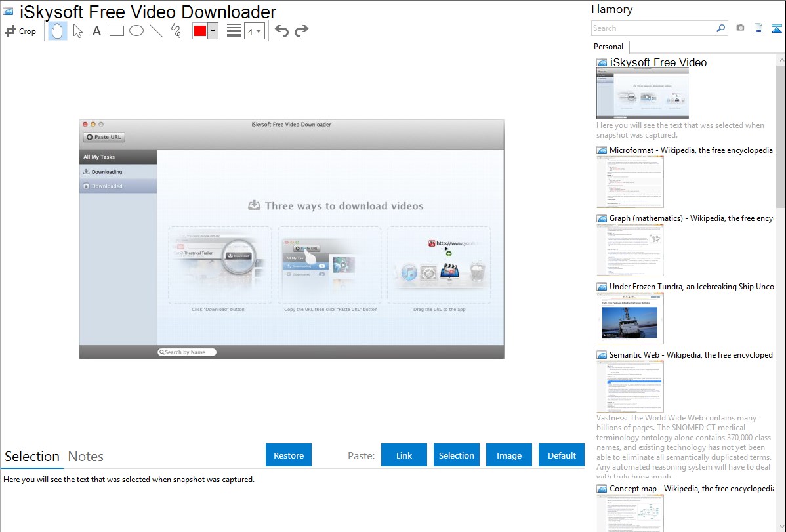Paste as Link
The image size is (786, 532).
tap(404, 455)
